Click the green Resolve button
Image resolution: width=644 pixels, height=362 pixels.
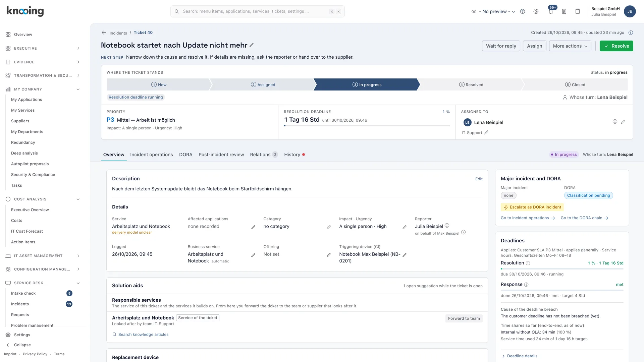(x=616, y=46)
